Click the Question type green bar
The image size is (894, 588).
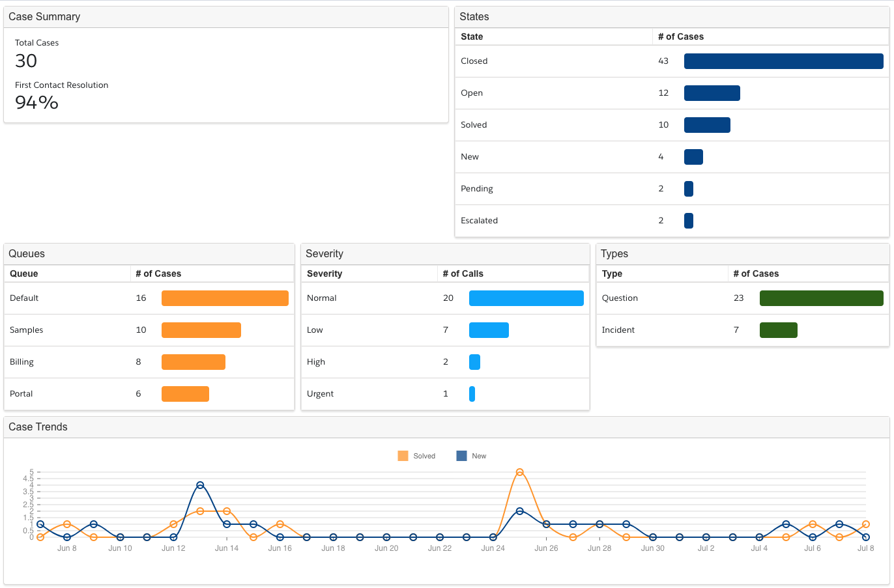pyautogui.click(x=821, y=298)
